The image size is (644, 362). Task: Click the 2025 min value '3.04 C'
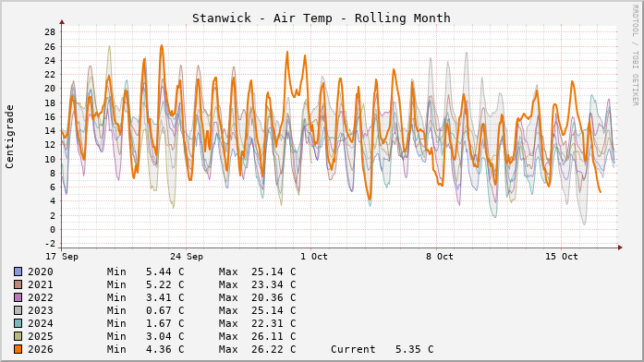pyautogui.click(x=165, y=336)
